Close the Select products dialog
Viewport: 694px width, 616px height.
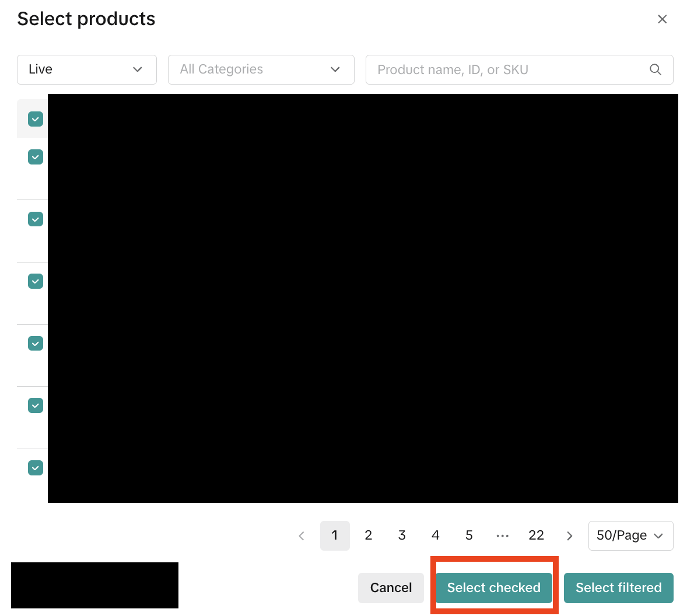[662, 19]
